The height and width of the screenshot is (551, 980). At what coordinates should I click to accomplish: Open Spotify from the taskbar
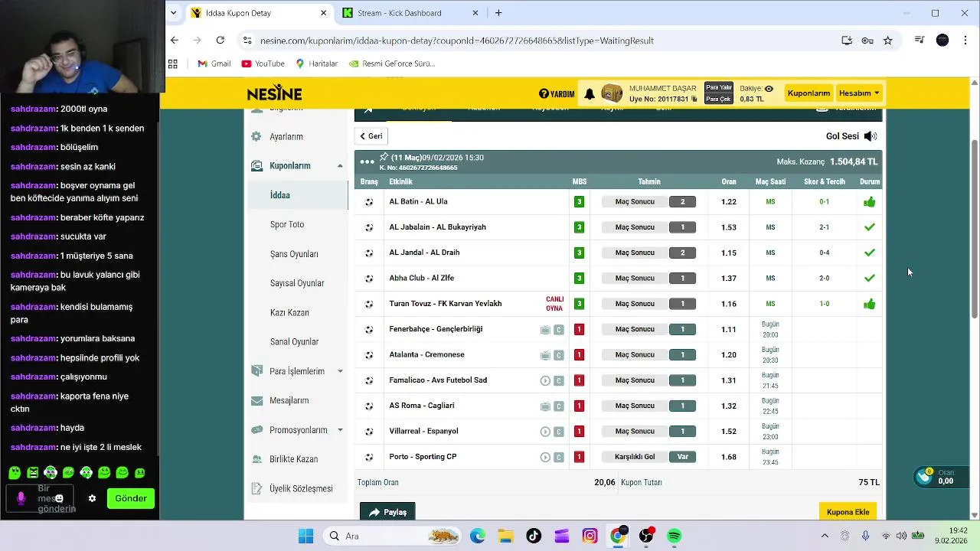(x=675, y=536)
